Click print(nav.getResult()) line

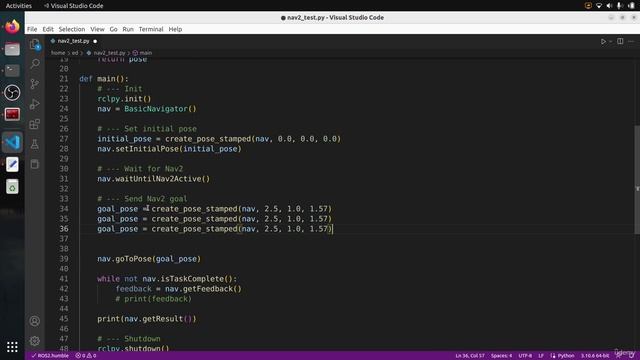coord(147,319)
